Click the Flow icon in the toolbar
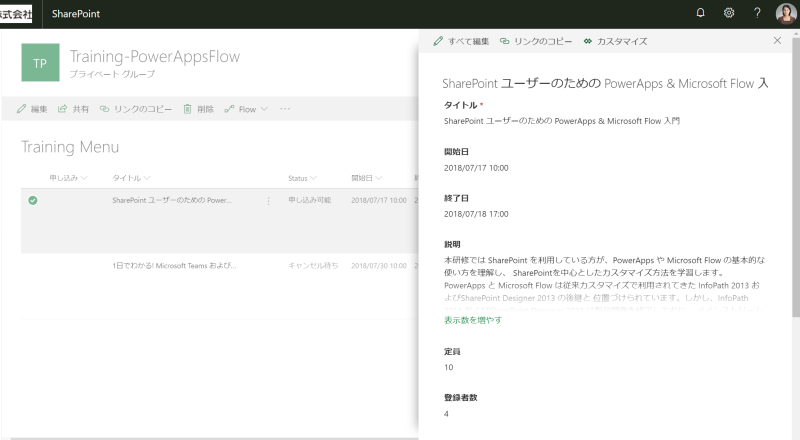The image size is (800, 440). (x=229, y=109)
